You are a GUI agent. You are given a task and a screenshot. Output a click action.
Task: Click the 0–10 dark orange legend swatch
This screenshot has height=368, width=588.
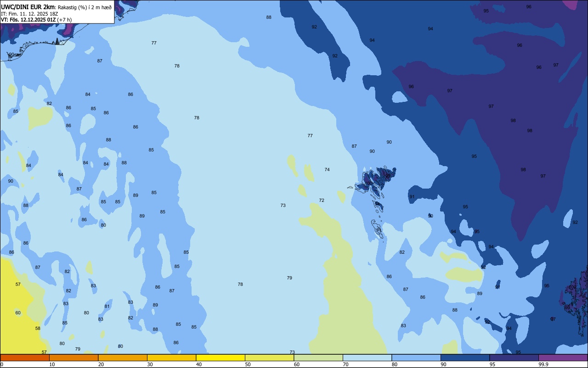point(25,357)
